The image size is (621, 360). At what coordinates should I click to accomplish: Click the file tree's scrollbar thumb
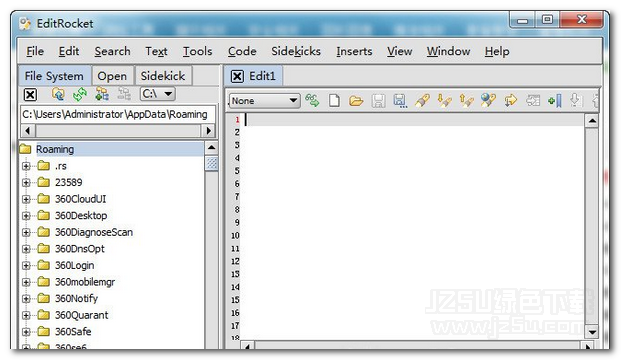[211, 163]
